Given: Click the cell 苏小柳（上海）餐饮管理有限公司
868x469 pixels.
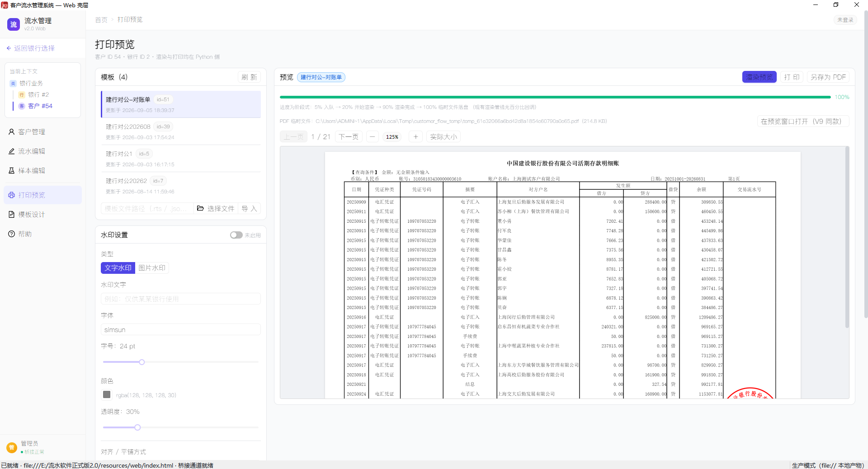Looking at the screenshot, I should (x=533, y=211).
